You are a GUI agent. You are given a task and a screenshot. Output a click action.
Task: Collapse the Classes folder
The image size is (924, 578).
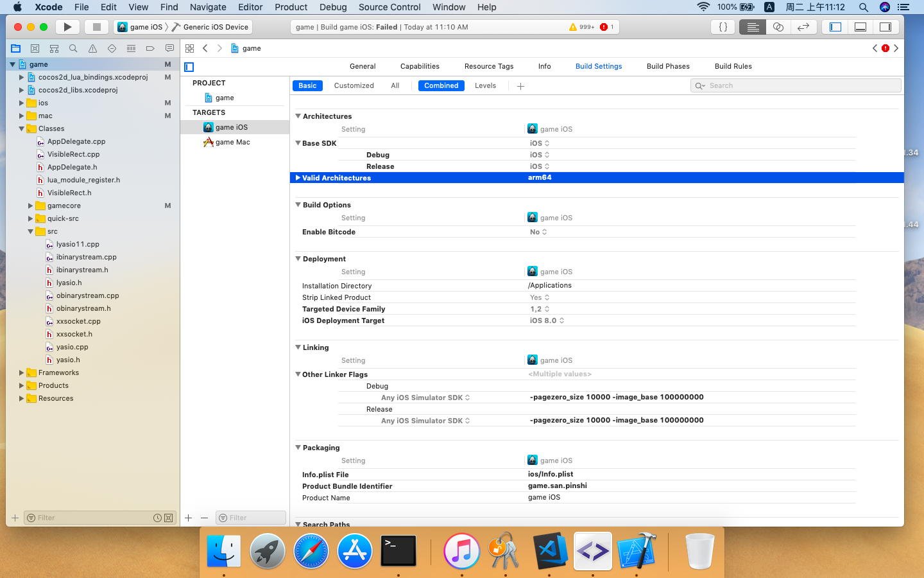(21, 128)
